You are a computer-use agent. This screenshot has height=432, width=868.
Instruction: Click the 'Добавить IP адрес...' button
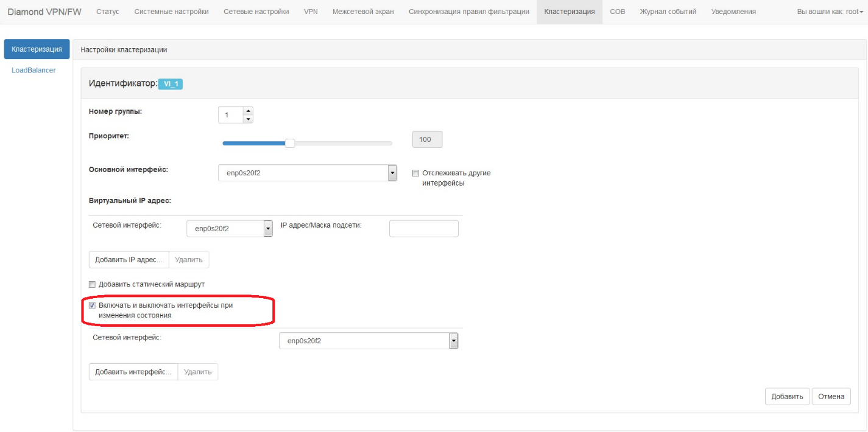click(x=129, y=260)
